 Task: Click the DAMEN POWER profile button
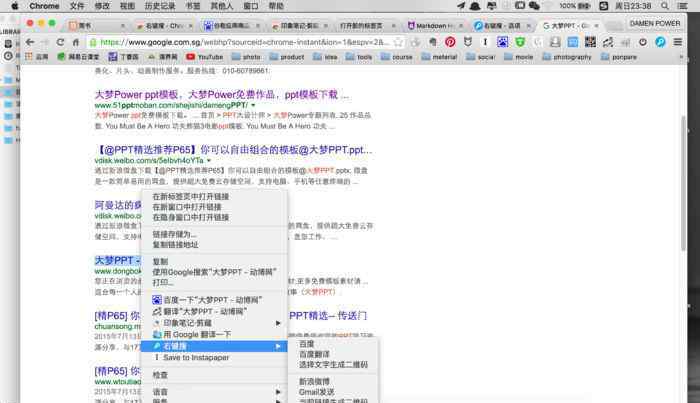(x=655, y=23)
